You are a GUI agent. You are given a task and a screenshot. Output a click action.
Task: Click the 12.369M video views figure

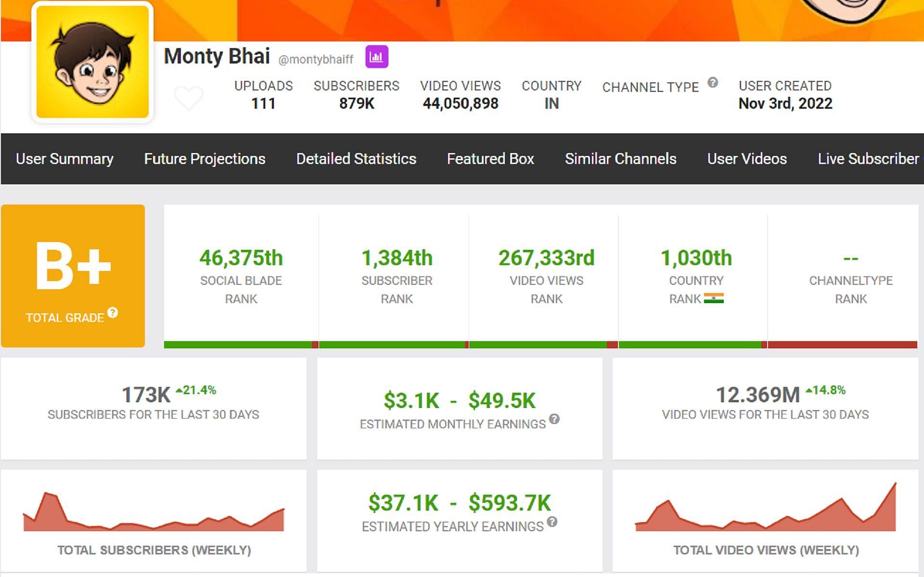point(758,395)
